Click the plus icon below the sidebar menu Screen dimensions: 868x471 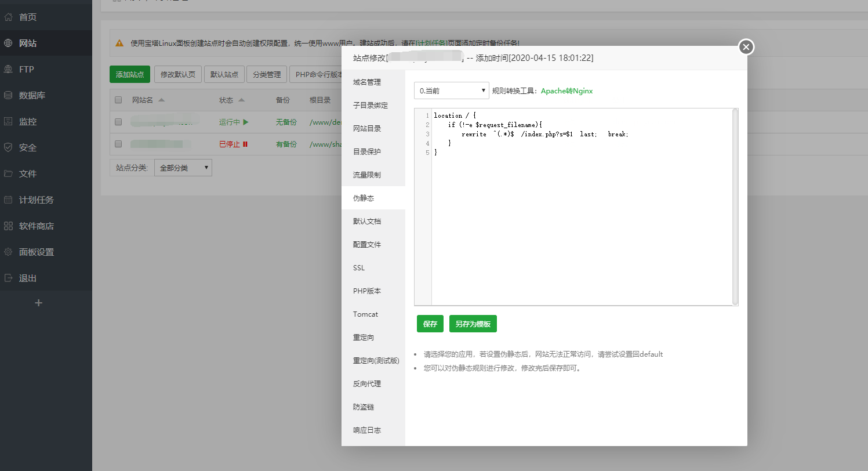39,303
